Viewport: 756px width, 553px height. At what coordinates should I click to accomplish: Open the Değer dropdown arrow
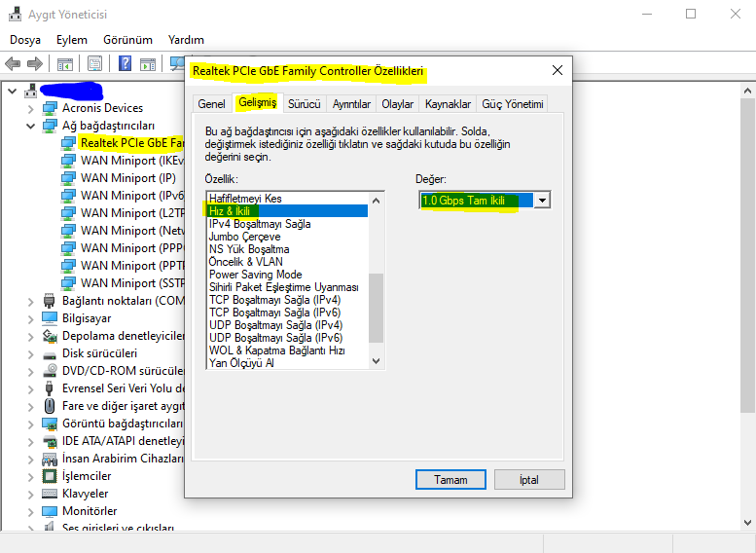point(542,201)
